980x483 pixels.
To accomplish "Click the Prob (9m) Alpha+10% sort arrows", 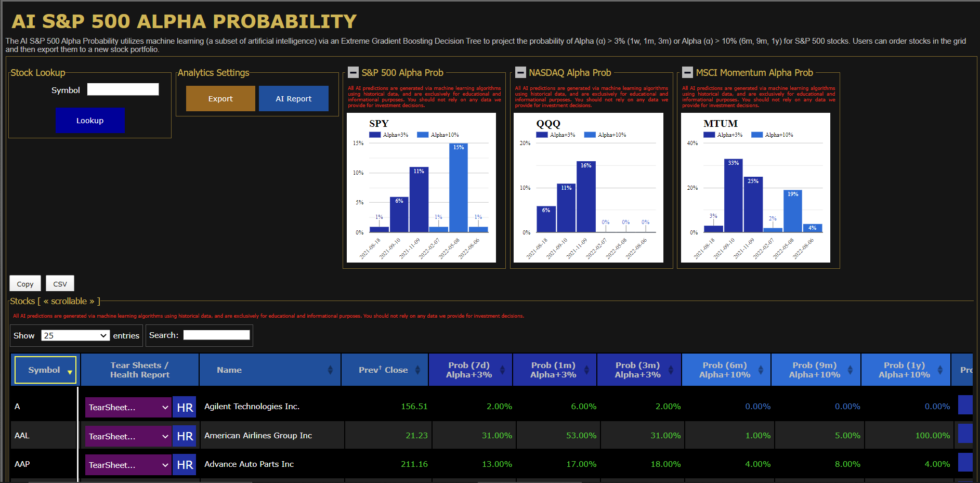I will tap(850, 370).
